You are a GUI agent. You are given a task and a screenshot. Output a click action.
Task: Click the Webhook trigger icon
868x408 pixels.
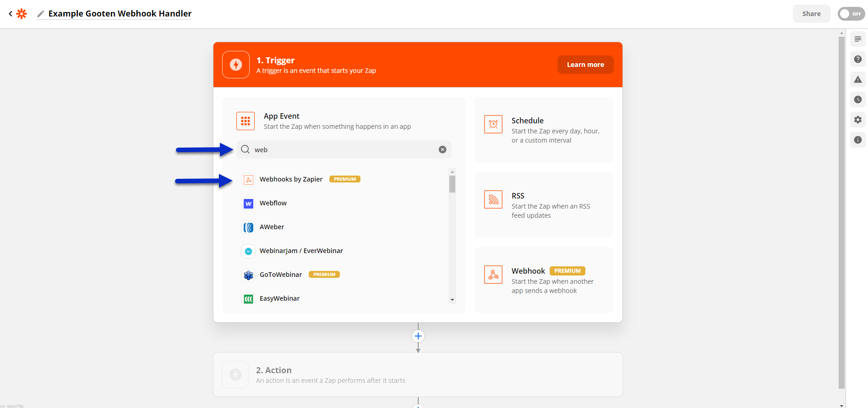pos(493,275)
